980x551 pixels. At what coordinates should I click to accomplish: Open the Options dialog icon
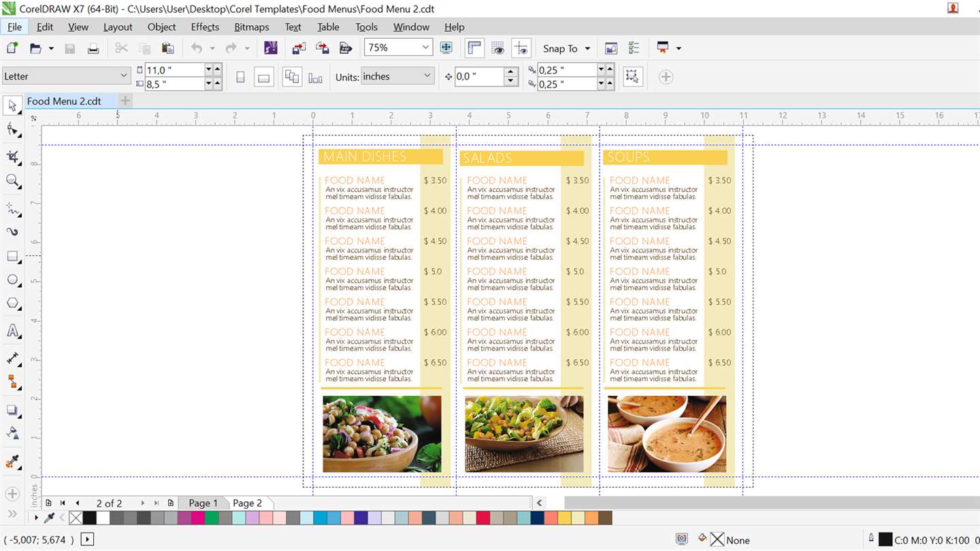[x=634, y=48]
